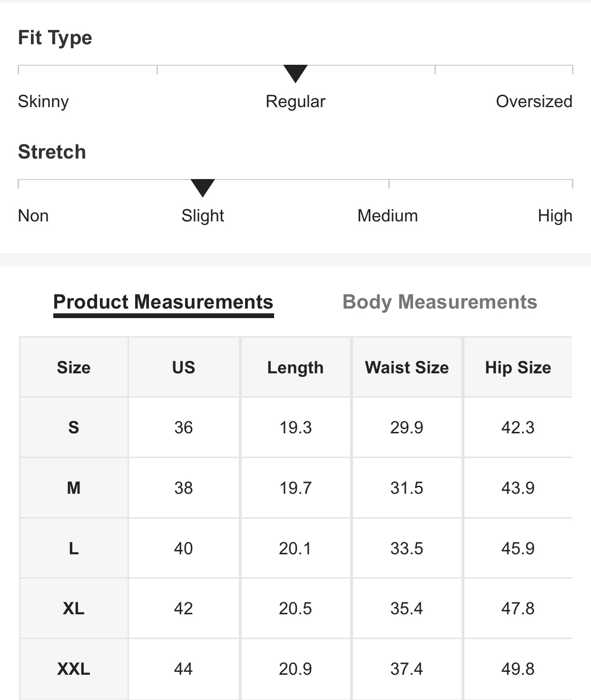The width and height of the screenshot is (591, 700).
Task: Click the Fit Type triangle marker
Action: click(295, 73)
